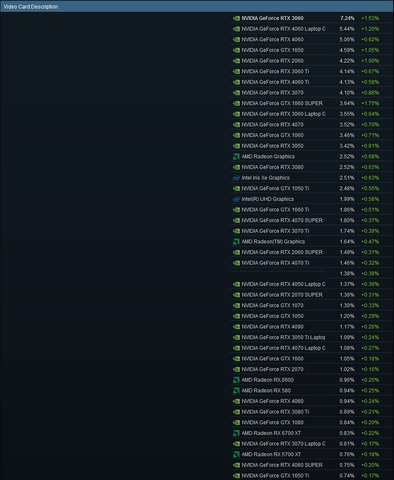Click the 1.38% share value in the unnamed row
This screenshot has width=394, height=480.
click(x=347, y=274)
